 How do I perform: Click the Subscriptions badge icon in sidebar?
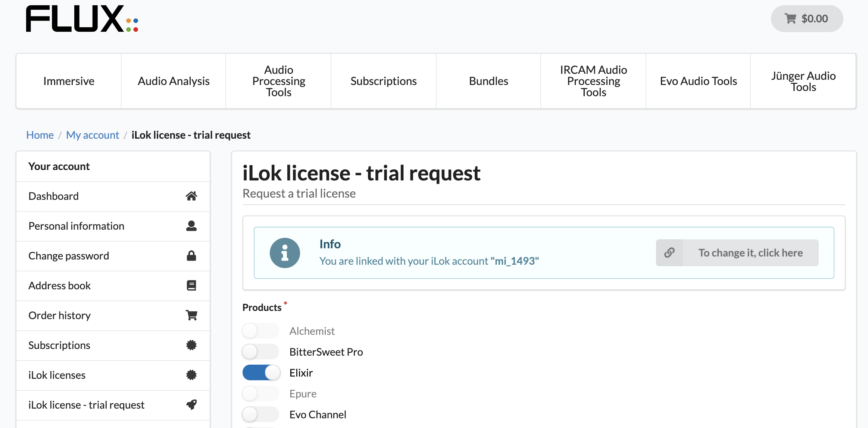coord(191,345)
